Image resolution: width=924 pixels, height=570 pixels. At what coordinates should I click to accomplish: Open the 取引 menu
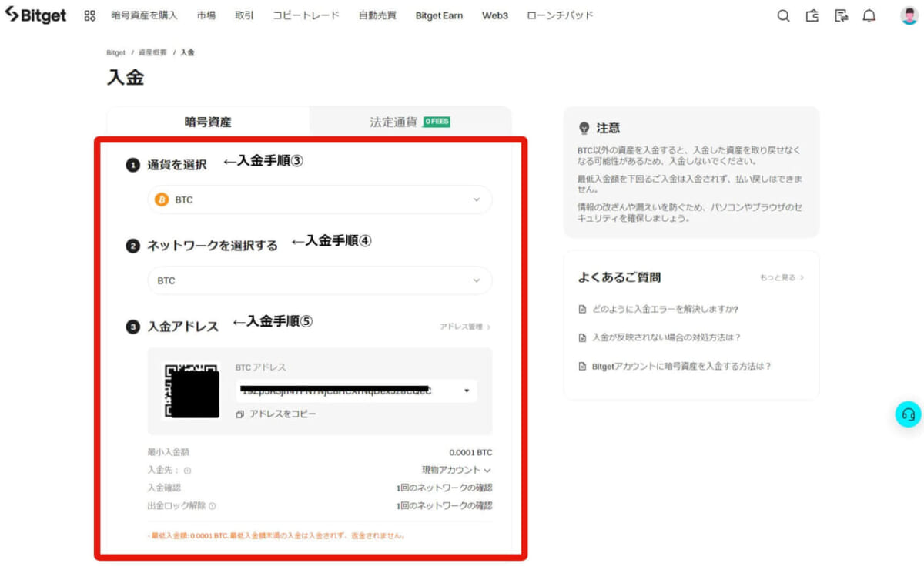pyautogui.click(x=244, y=15)
